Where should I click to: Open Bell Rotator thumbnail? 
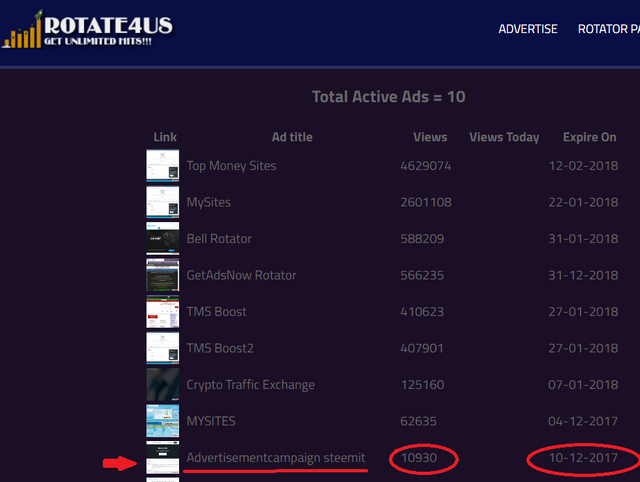pyautogui.click(x=163, y=239)
